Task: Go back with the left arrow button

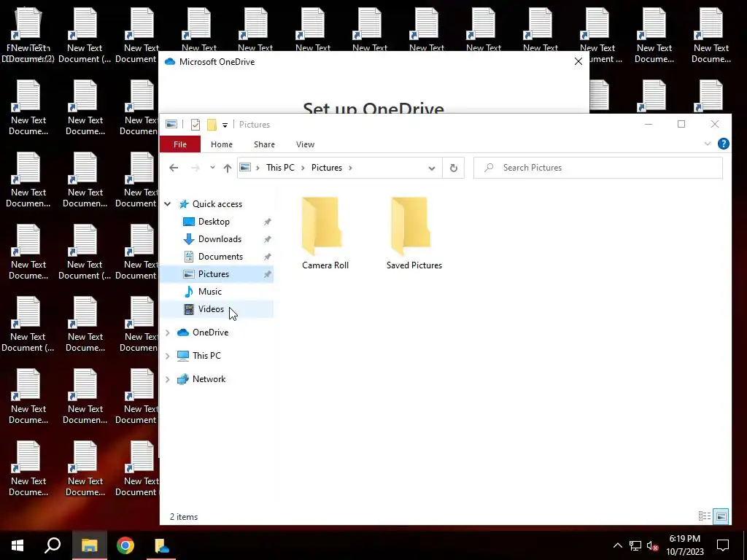Action: 174,168
